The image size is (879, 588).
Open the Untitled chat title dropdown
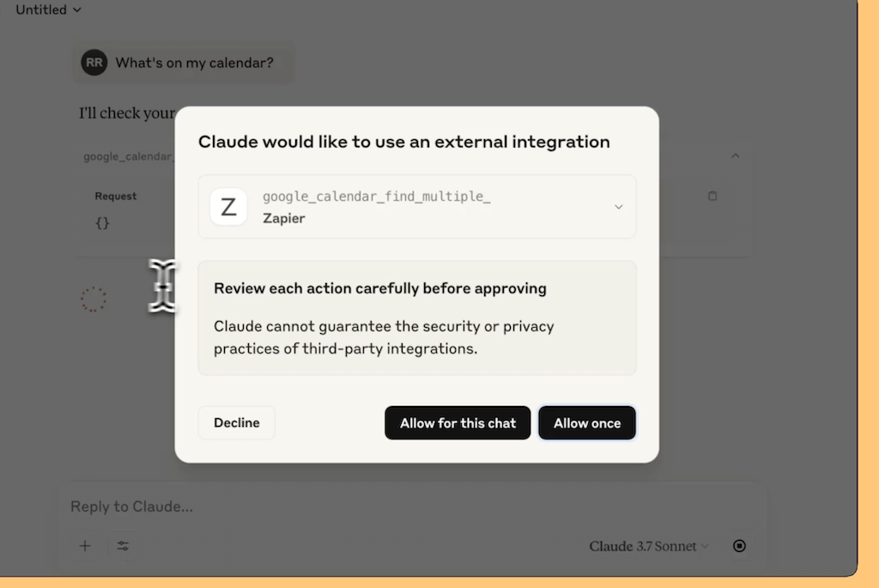click(x=48, y=9)
